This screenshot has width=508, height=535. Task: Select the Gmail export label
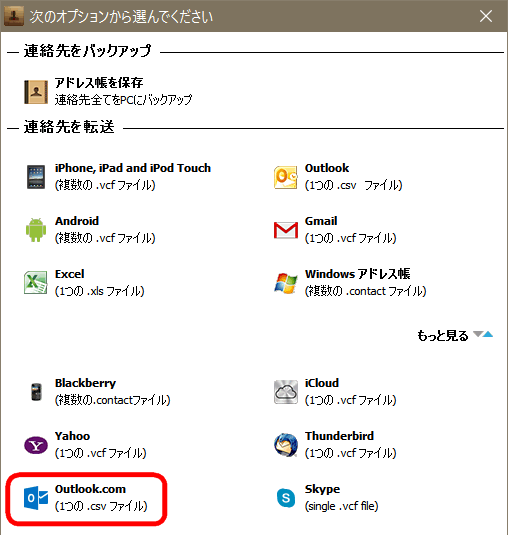[x=321, y=221]
